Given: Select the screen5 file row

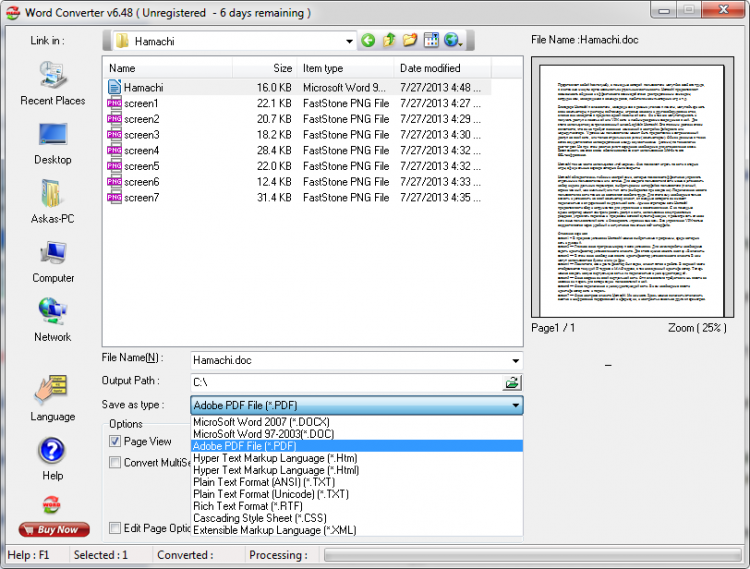Looking at the screenshot, I should [299, 166].
